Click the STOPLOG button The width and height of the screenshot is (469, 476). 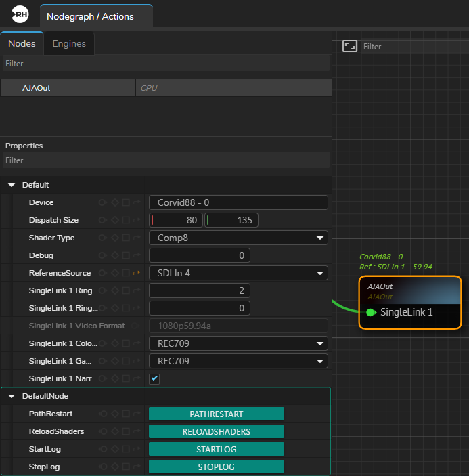(x=217, y=467)
